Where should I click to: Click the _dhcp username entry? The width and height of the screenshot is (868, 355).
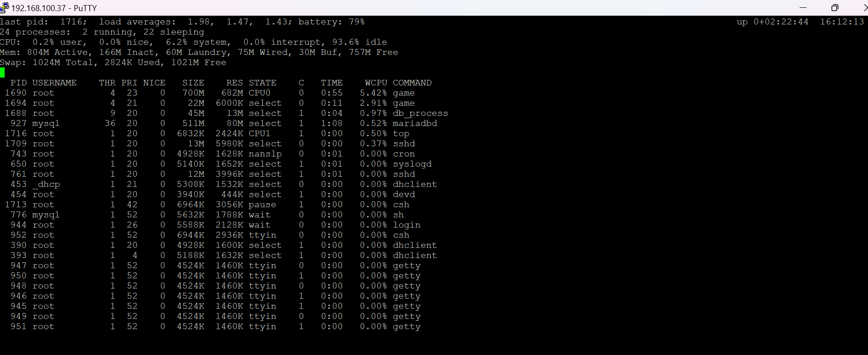coord(46,184)
